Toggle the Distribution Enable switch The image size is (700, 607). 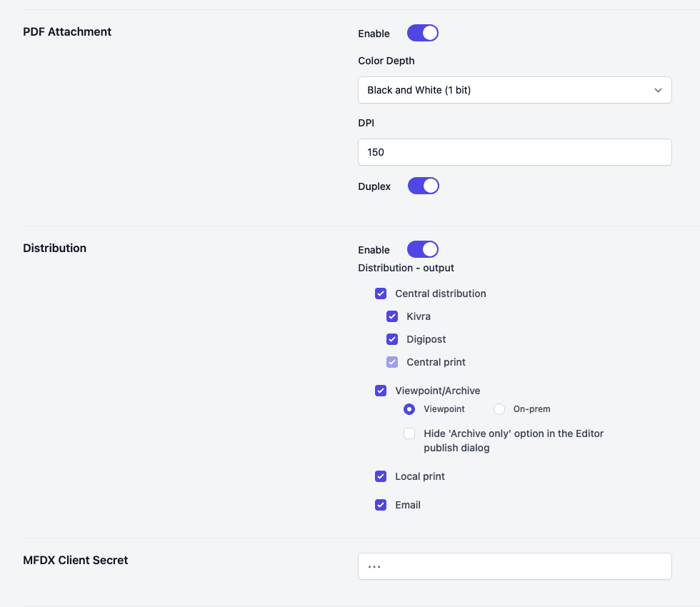pyautogui.click(x=422, y=249)
